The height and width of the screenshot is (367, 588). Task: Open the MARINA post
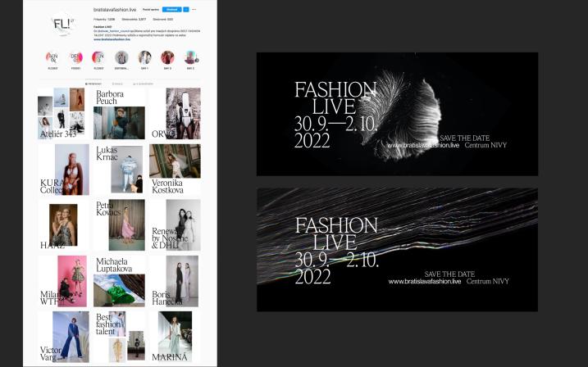point(175,337)
